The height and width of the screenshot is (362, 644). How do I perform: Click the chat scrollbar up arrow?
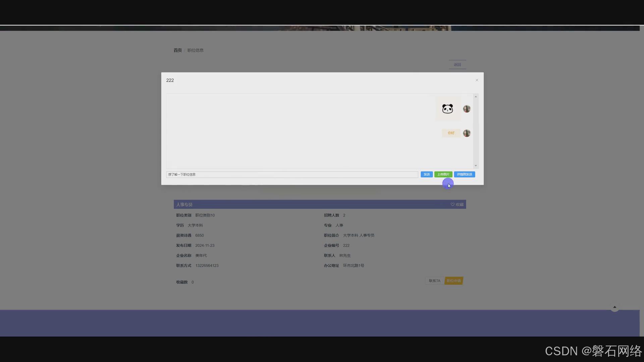point(476,97)
